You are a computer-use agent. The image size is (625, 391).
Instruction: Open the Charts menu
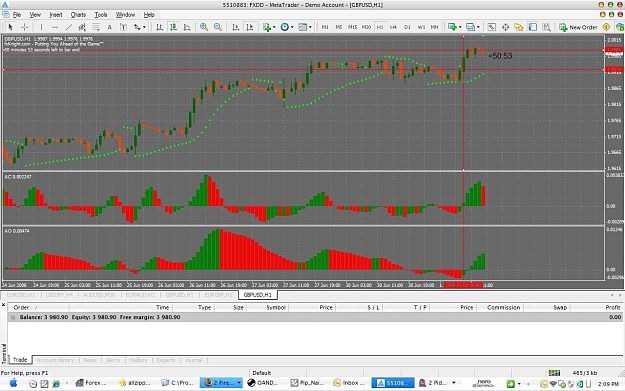(78, 15)
